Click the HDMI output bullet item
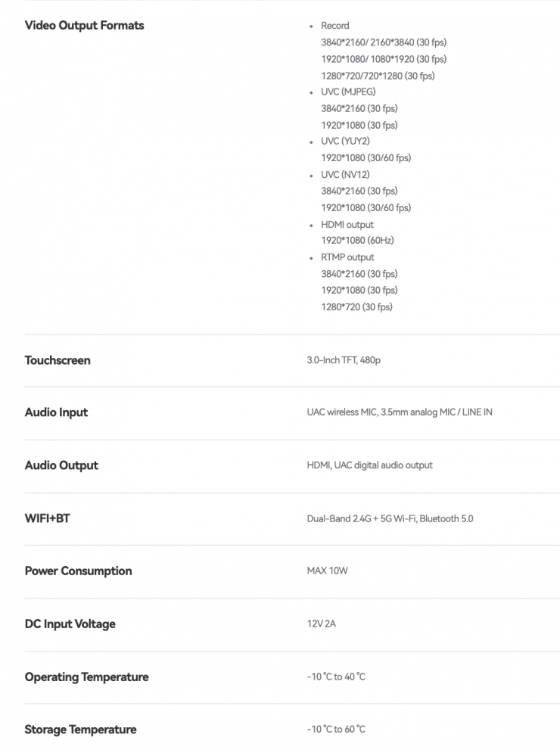This screenshot has width=560, height=753. pos(347,225)
